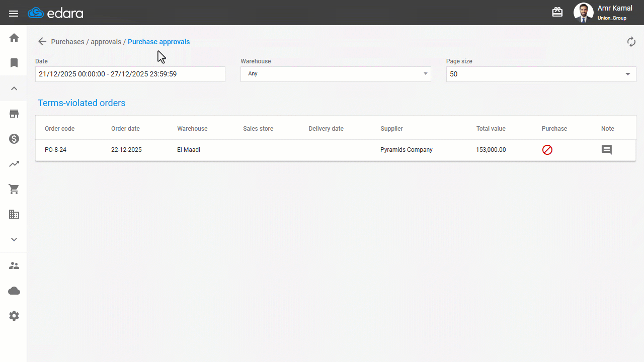Click order code PO-8-24
This screenshot has height=362, width=644.
55,150
